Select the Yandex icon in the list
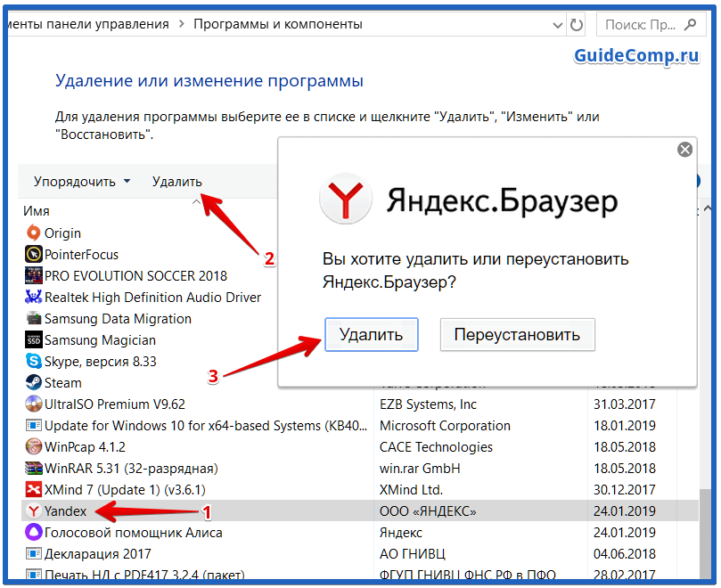 33,510
